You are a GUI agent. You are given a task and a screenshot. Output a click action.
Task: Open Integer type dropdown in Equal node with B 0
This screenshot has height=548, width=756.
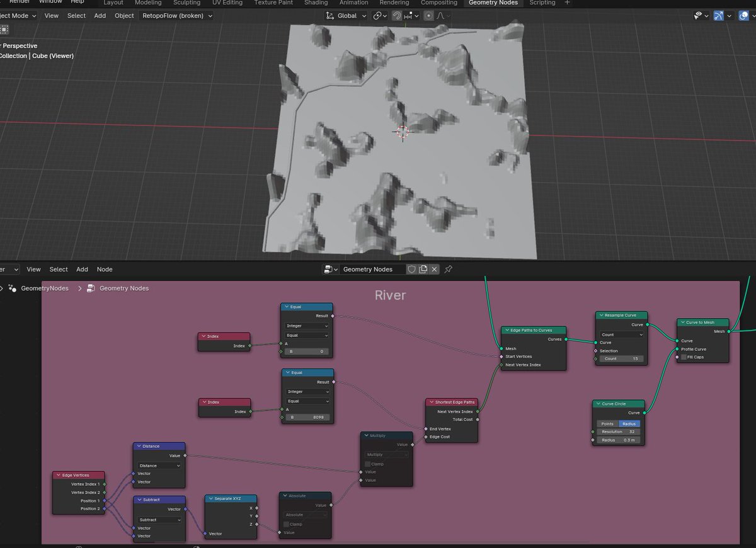(307, 326)
